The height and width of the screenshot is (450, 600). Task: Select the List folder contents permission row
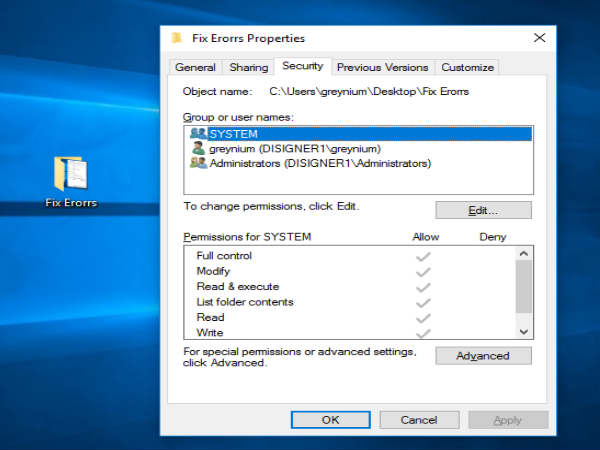point(245,302)
